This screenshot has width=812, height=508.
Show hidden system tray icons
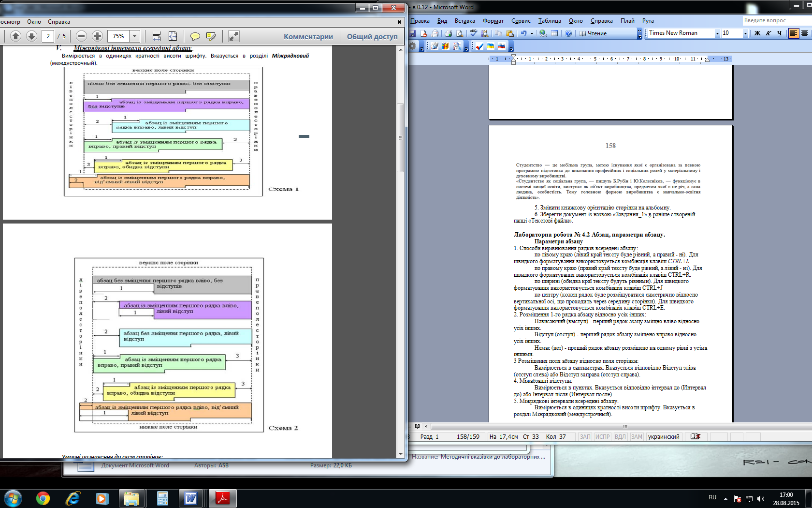pyautogui.click(x=725, y=498)
